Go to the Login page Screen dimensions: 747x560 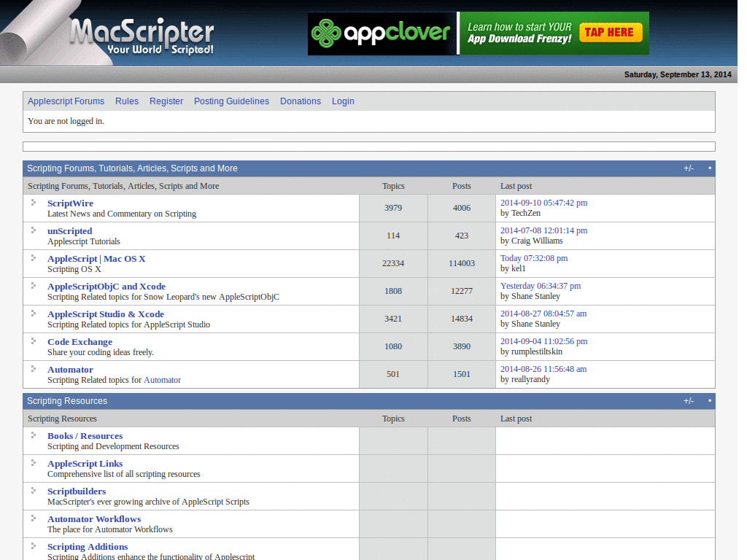tap(343, 101)
